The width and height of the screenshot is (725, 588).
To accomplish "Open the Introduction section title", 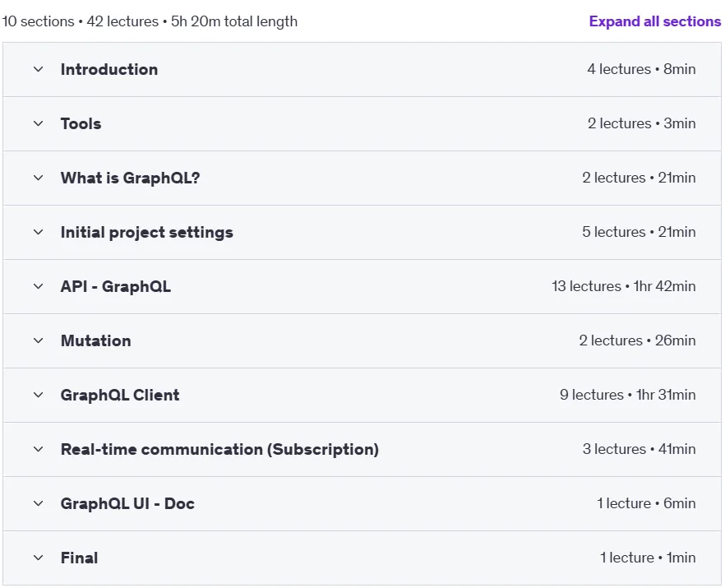I will coord(109,69).
